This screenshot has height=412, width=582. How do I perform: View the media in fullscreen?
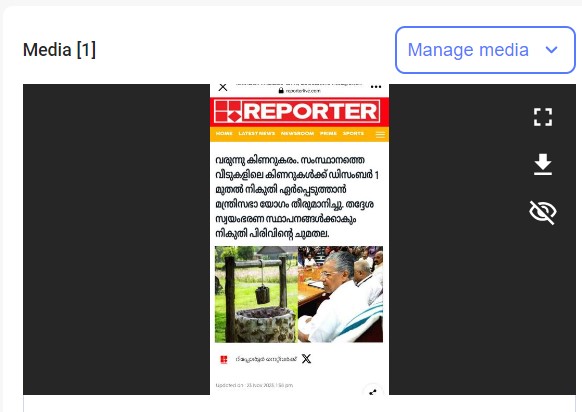[x=543, y=117]
